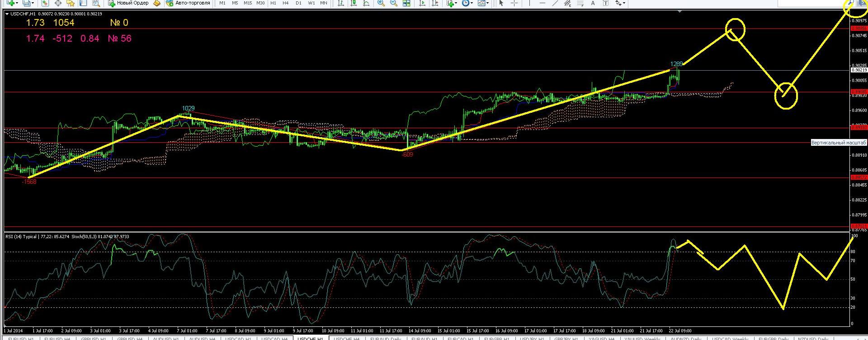Zoom in the chart
The image size is (868, 340).
(x=381, y=3)
